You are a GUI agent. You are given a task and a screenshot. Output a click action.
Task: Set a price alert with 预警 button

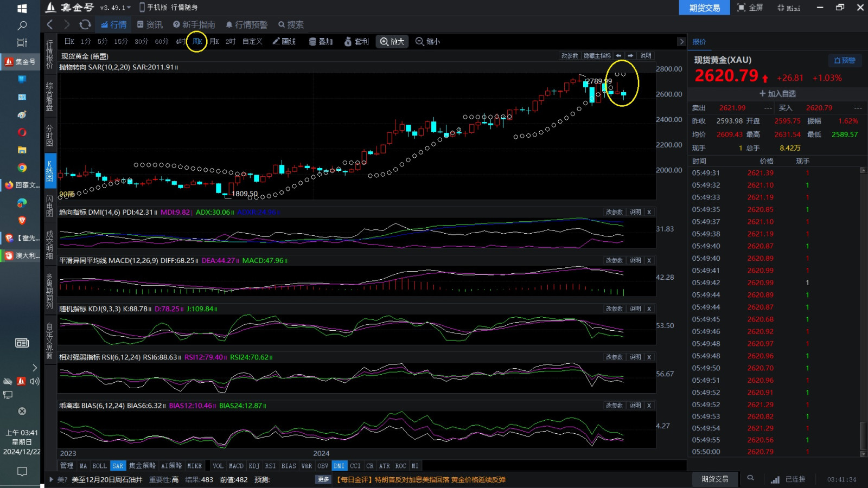(844, 60)
